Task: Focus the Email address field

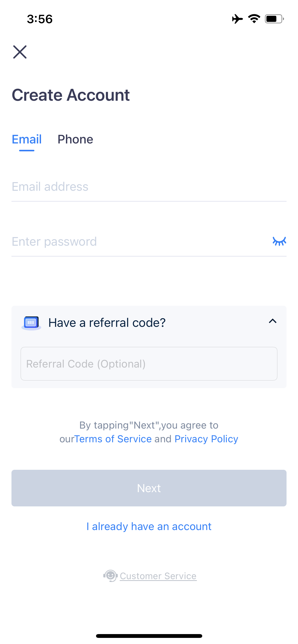Action: [149, 187]
